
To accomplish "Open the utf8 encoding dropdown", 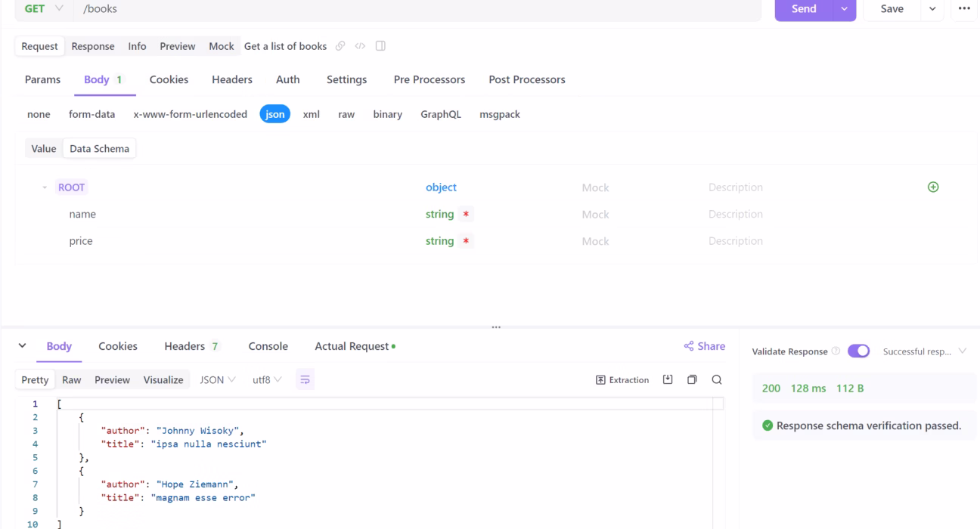I will coord(266,379).
